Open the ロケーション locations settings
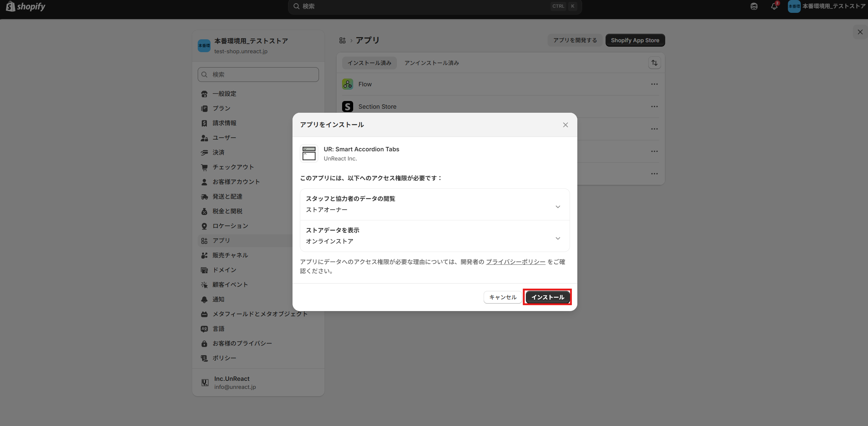868x426 pixels. [205, 226]
